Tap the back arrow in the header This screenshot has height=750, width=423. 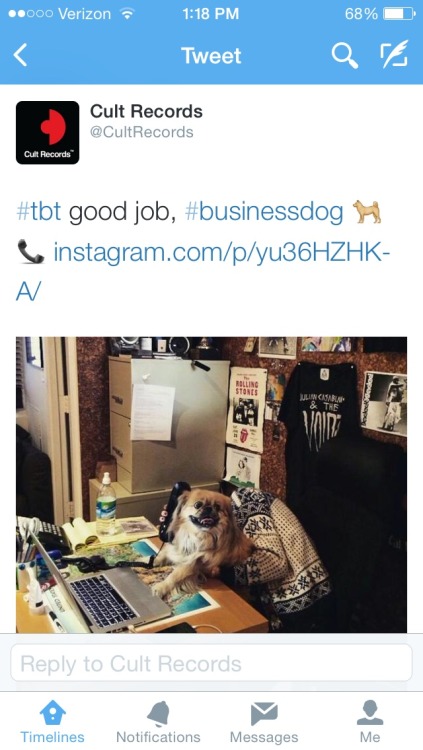point(20,55)
